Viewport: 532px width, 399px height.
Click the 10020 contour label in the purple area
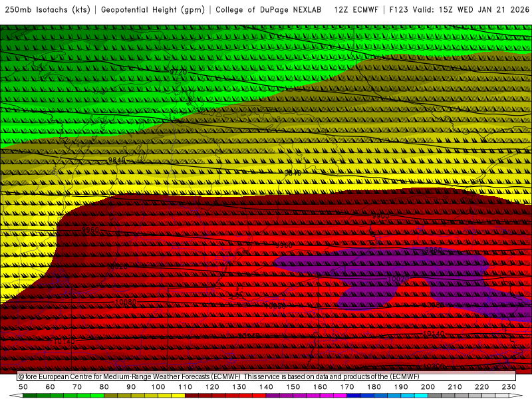[398, 279]
